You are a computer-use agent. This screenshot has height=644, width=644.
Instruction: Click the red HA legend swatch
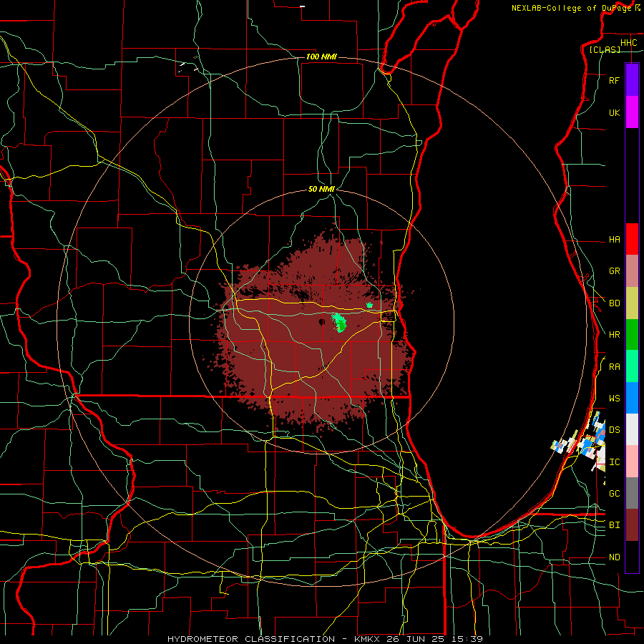coord(632,239)
